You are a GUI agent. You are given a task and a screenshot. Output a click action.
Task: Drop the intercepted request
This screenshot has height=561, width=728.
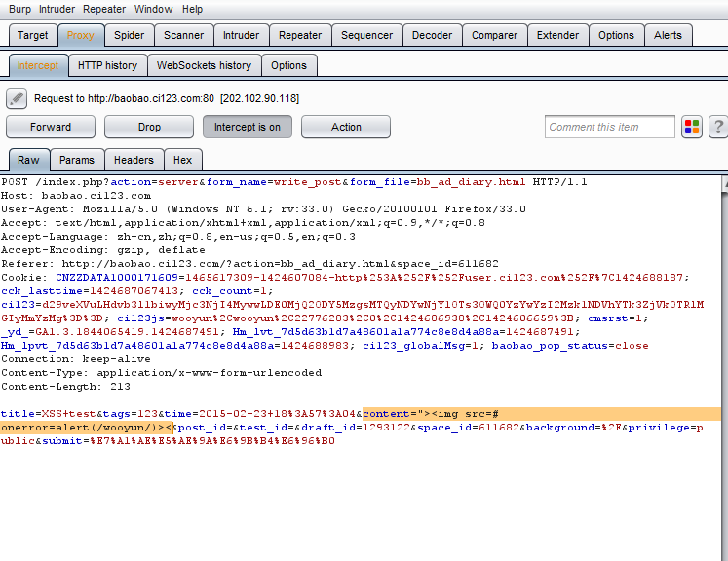tap(149, 127)
